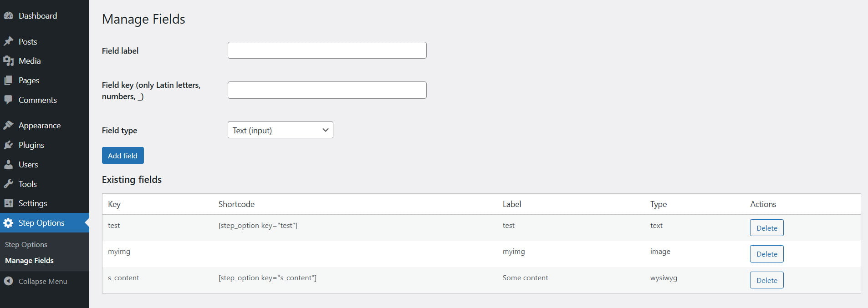
Task: Open the Step Options top-level menu
Action: pyautogui.click(x=41, y=223)
